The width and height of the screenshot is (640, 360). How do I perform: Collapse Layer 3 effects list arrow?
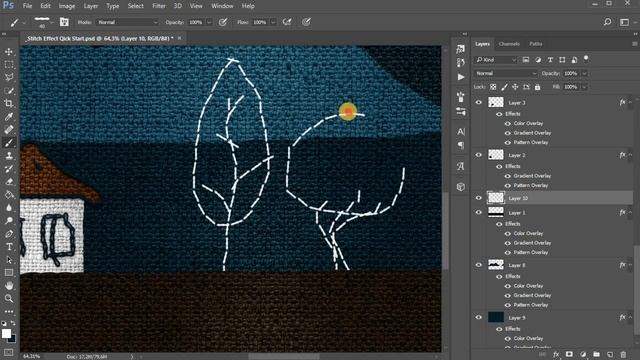(x=631, y=102)
